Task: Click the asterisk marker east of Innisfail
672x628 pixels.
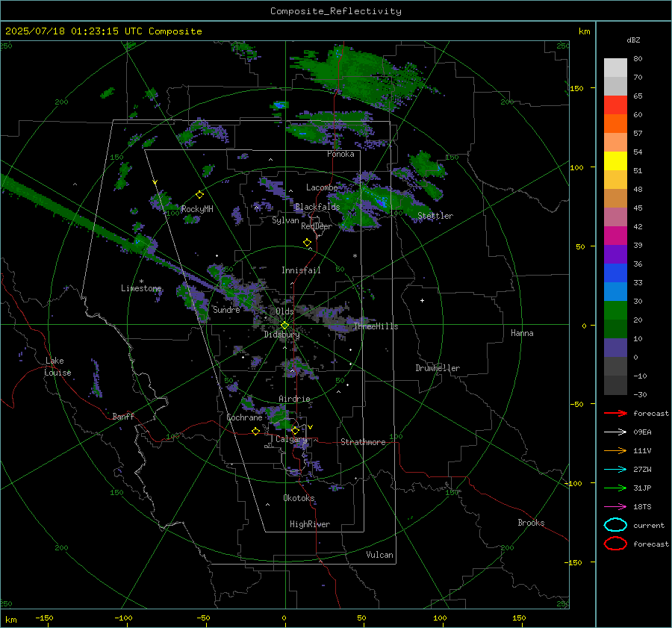Action: [x=355, y=256]
